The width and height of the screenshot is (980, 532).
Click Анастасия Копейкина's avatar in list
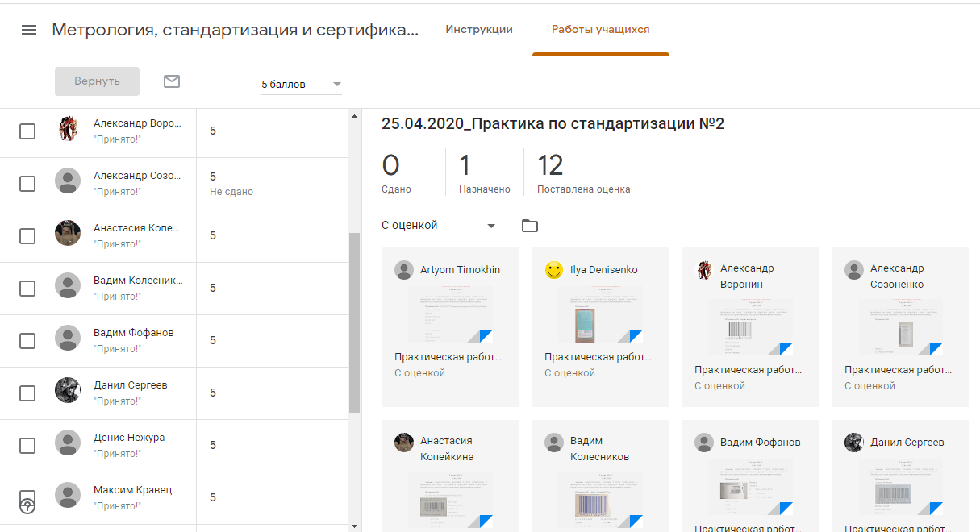68,235
